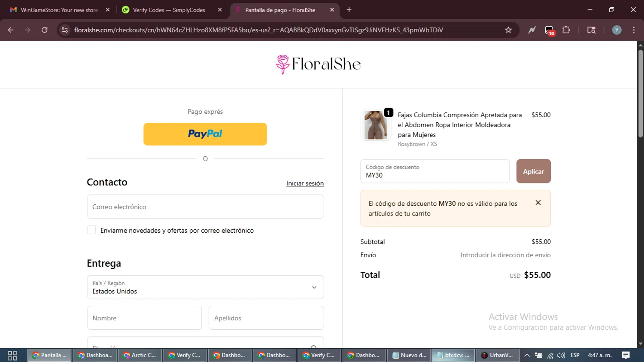Close the Pantalla de pago tab

(x=332, y=10)
